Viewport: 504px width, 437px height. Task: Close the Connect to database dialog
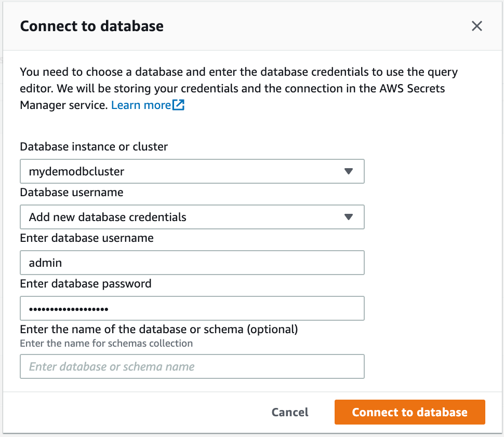pos(476,26)
